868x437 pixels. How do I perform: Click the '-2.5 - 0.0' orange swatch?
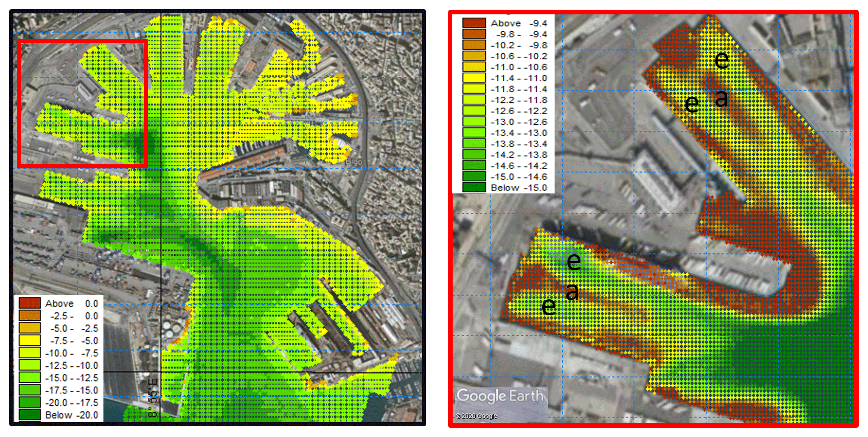click(x=30, y=316)
